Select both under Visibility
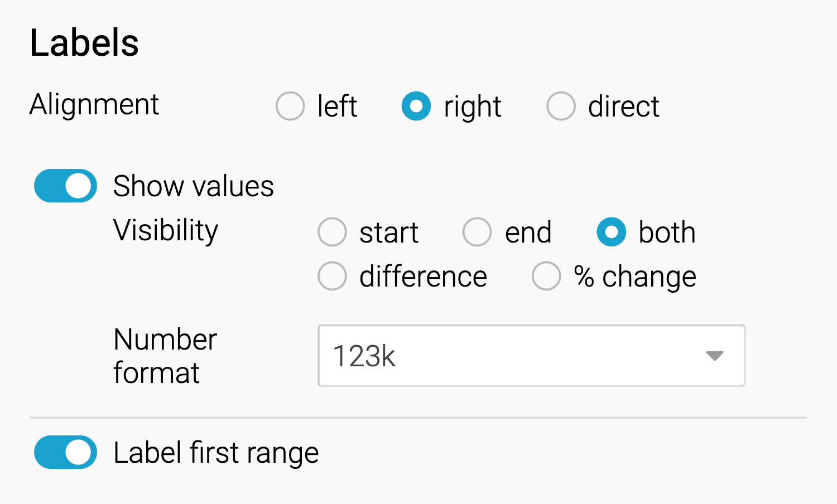This screenshot has width=837, height=504. point(612,232)
